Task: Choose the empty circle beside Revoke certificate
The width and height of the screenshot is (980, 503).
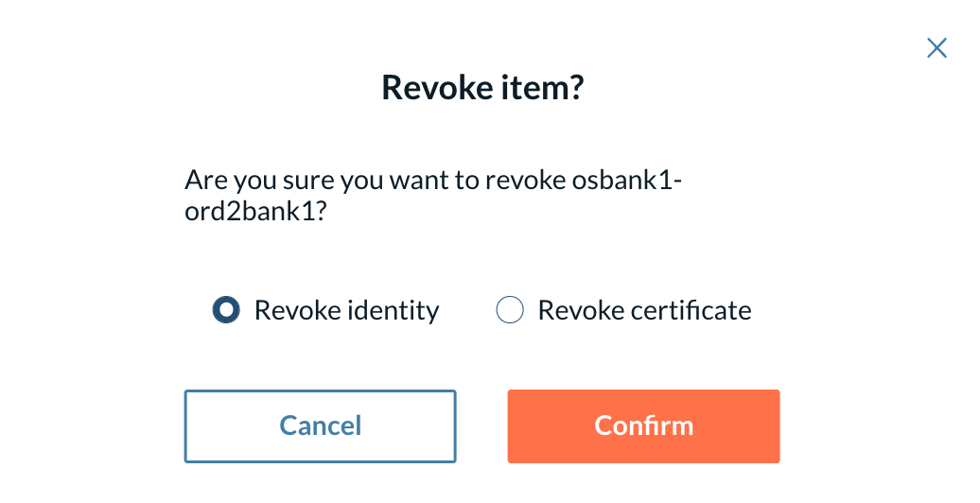Action: click(x=509, y=309)
